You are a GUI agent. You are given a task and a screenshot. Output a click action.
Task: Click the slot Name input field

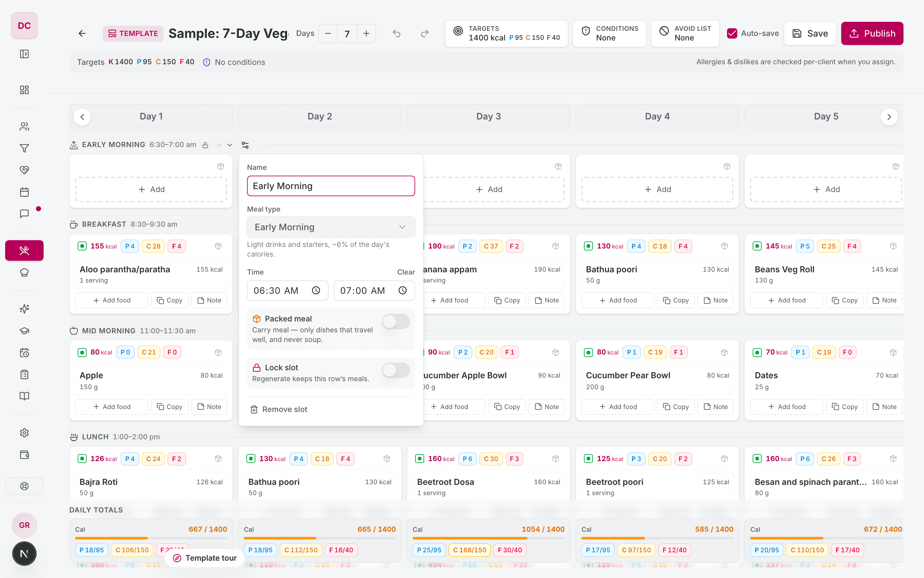[331, 186]
